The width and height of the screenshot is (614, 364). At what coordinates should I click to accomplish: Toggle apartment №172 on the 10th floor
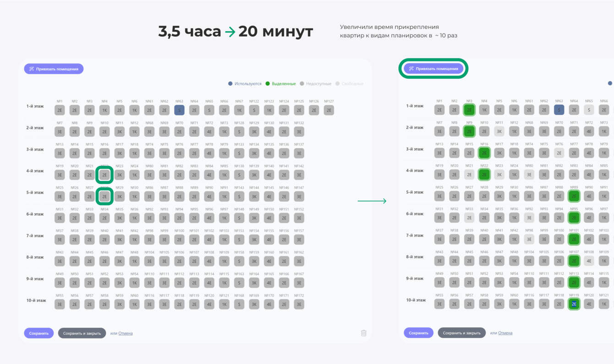coord(299,304)
